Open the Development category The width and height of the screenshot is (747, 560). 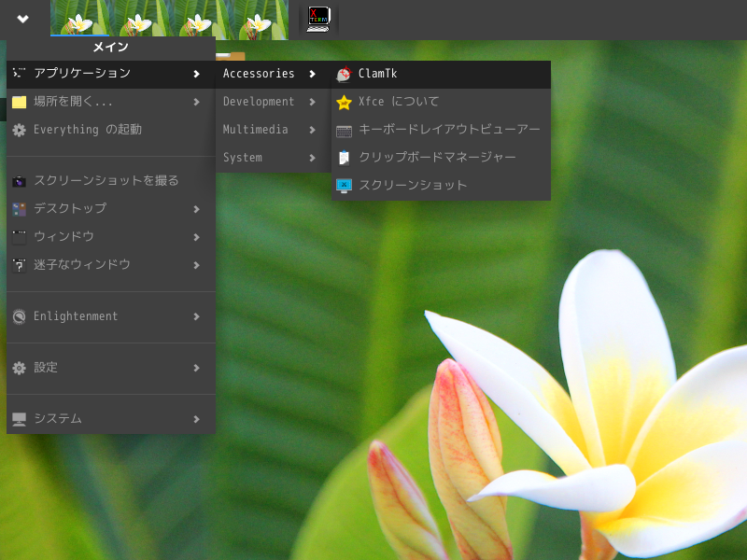point(274,102)
